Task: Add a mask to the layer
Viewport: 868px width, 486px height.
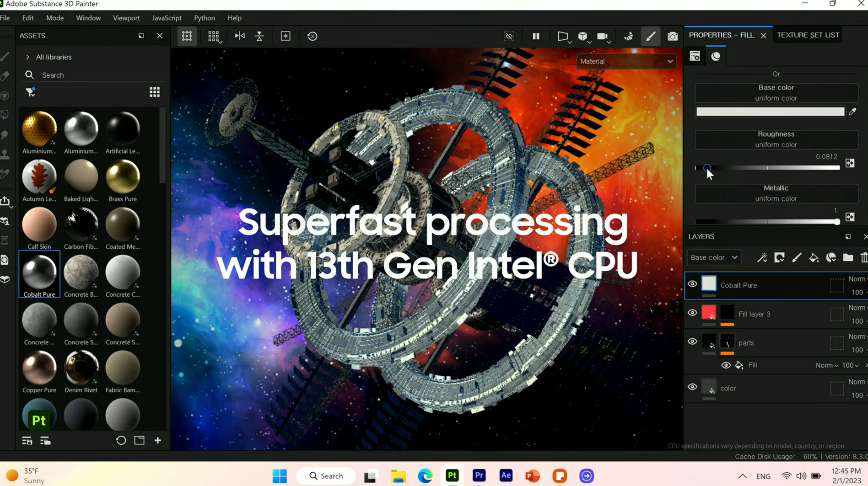Action: click(x=779, y=258)
